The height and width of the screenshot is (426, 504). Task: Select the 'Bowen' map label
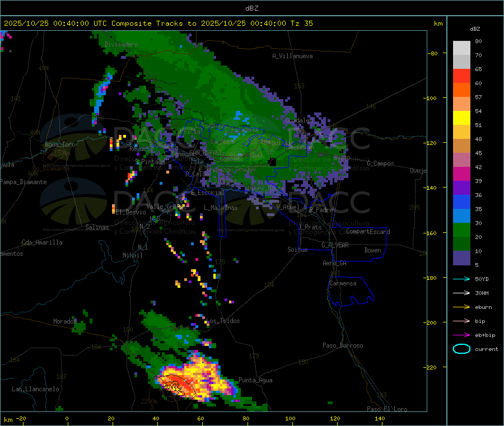coord(372,251)
